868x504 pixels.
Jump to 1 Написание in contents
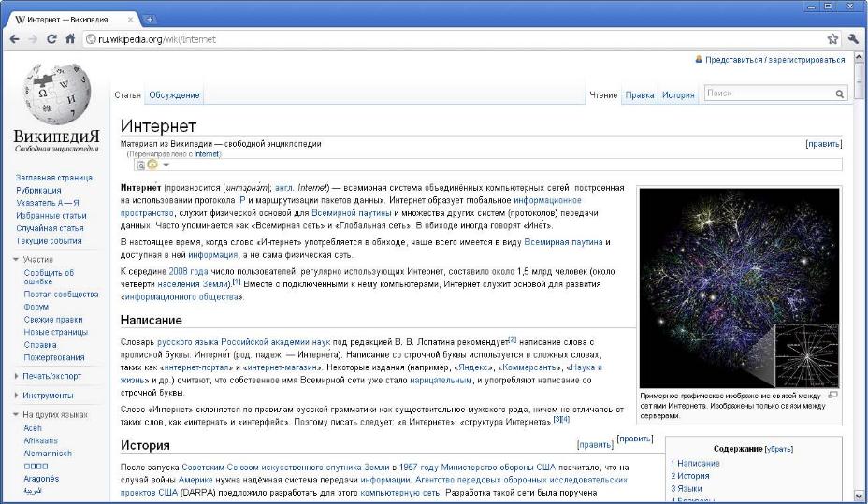point(695,464)
